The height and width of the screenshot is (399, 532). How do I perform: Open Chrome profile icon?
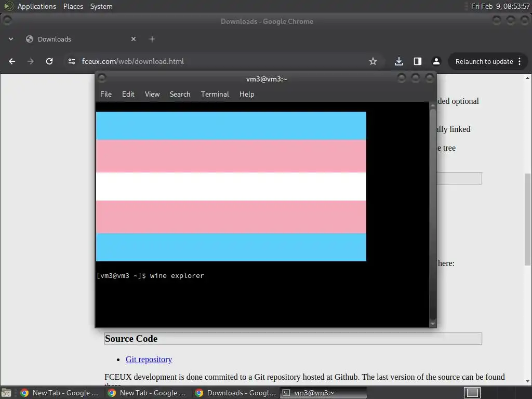tap(436, 61)
